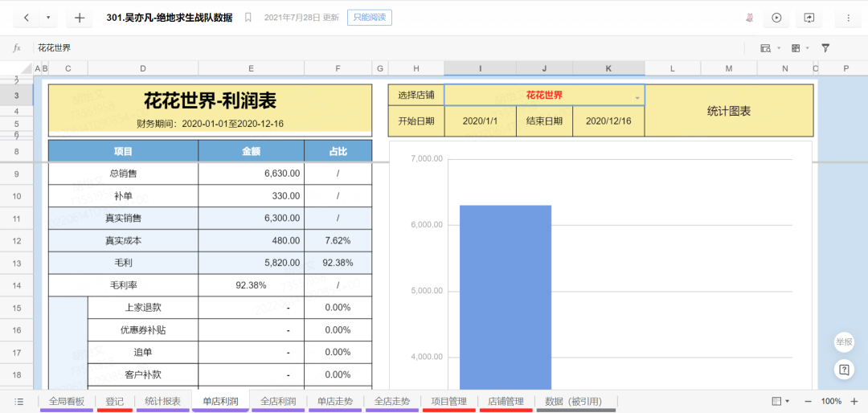Select column header L
The image size is (868, 413).
pos(673,68)
